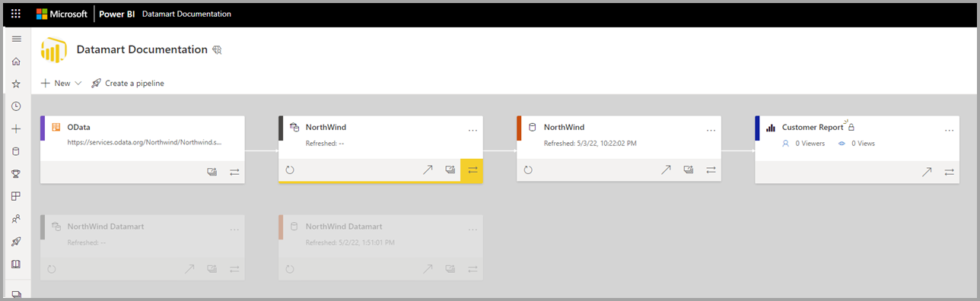Toggle highlighted lineage arrows on NorthWind datamart

click(x=473, y=170)
